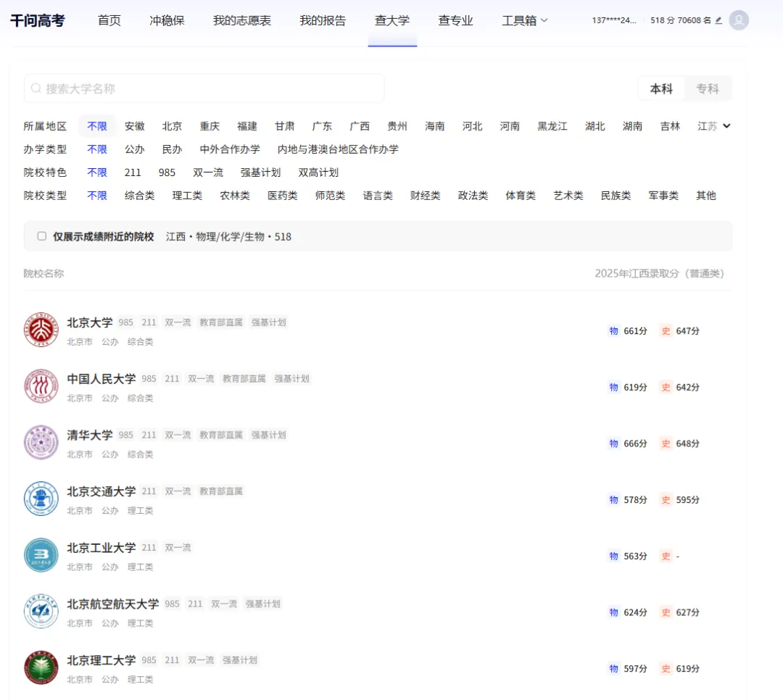The image size is (783, 700).
Task: Open 我的志愿表 tab
Action: pos(241,20)
